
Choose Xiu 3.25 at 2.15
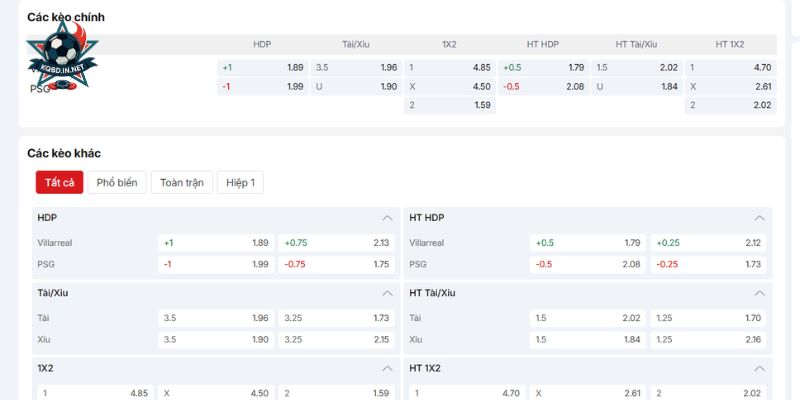[x=336, y=340]
